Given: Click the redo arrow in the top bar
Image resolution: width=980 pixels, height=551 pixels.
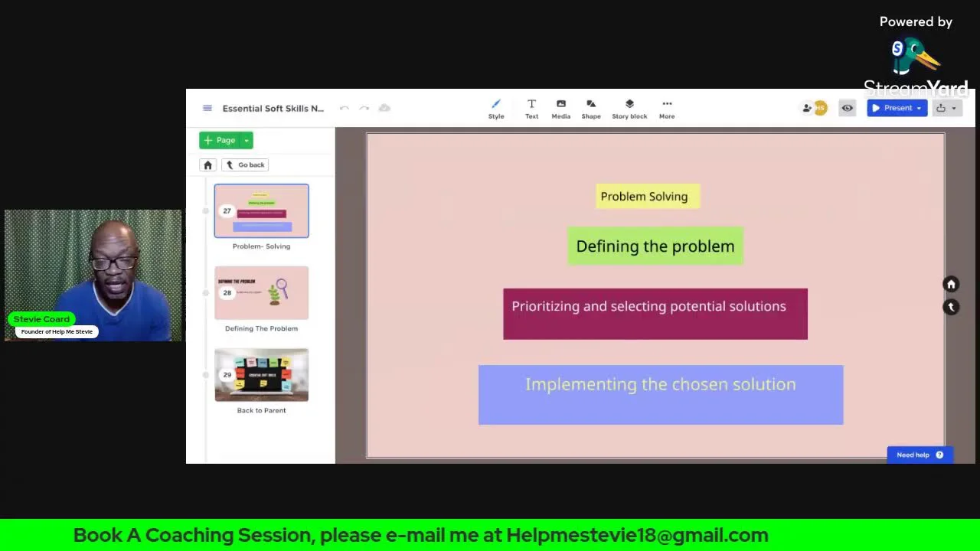Looking at the screenshot, I should tap(364, 108).
